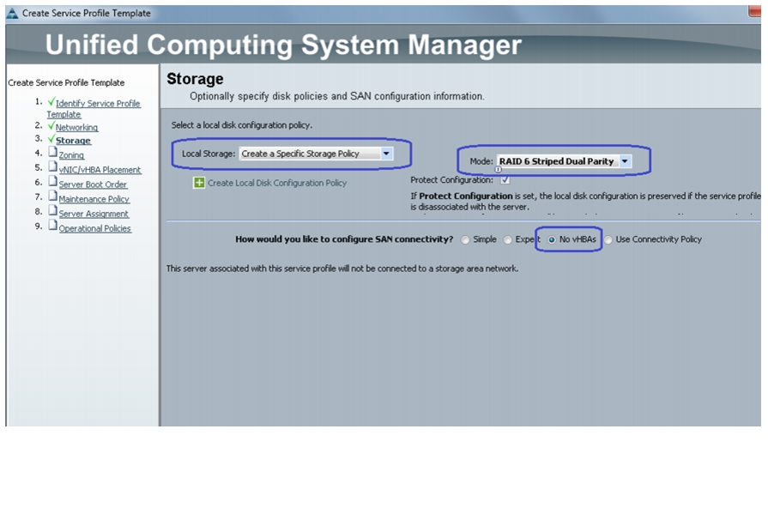Click the page icon beside Server Boot Order

pos(52,182)
